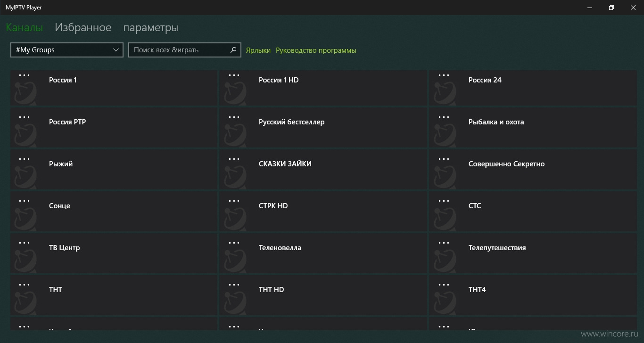Image resolution: width=644 pixels, height=343 pixels.
Task: Open the three-dot menu for Рыбалка и охота
Action: click(444, 117)
